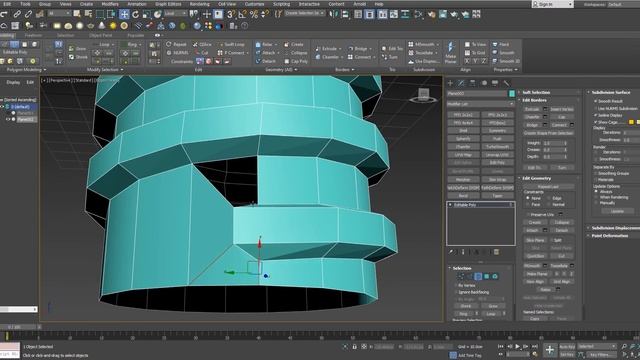Select Border sub-object level icon

click(x=478, y=277)
